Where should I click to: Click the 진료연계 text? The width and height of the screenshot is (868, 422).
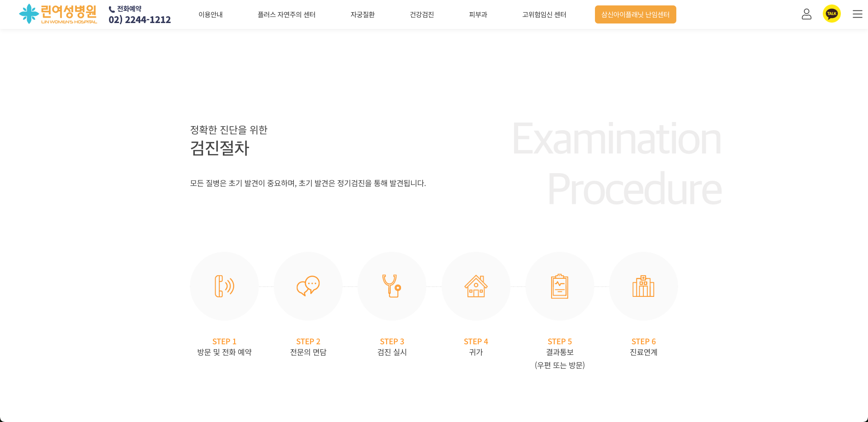click(x=643, y=352)
